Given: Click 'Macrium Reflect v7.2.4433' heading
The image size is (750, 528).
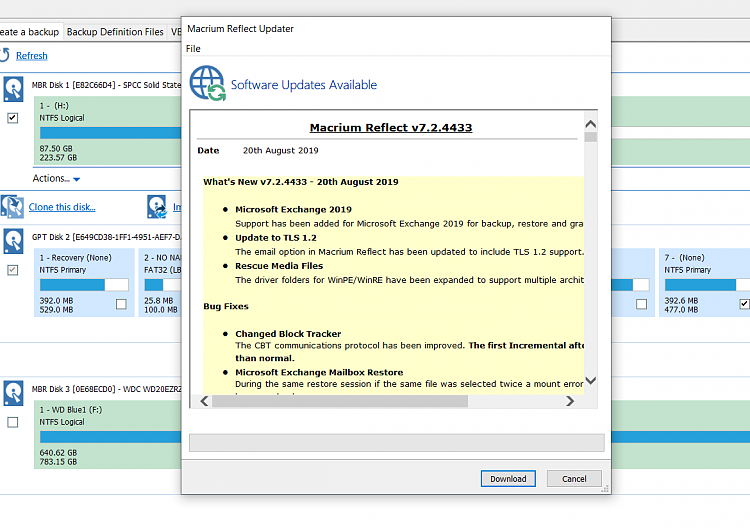Looking at the screenshot, I should tap(391, 128).
